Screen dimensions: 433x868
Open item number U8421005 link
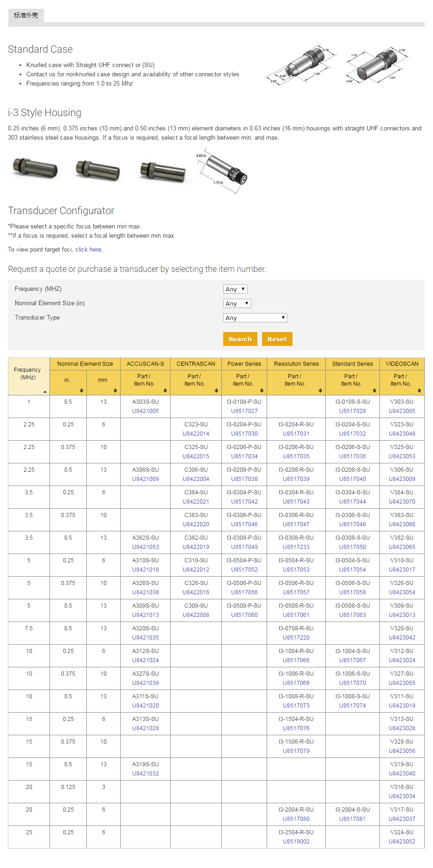point(145,411)
